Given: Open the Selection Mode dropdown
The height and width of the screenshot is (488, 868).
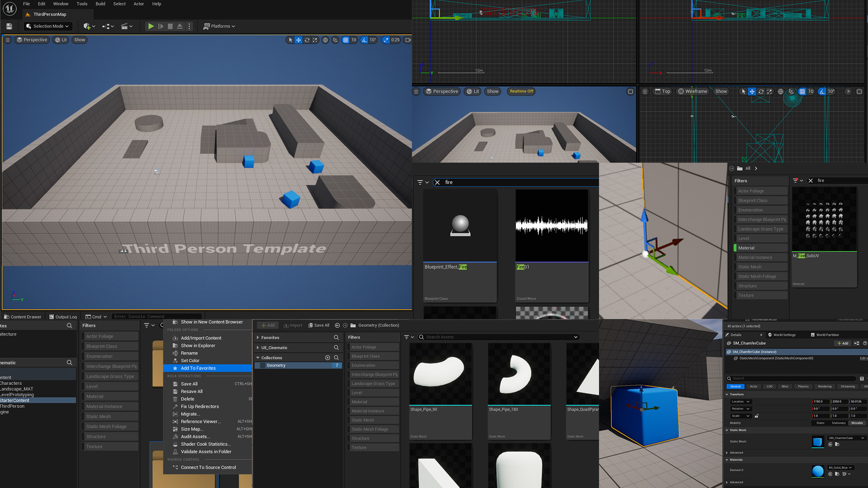Looking at the screenshot, I should (47, 26).
